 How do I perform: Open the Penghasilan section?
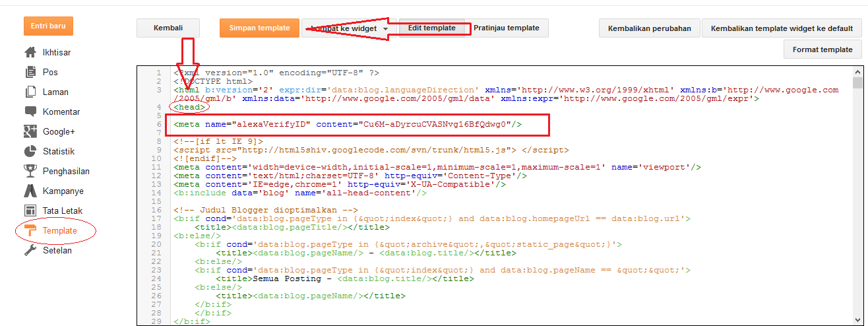(66, 172)
